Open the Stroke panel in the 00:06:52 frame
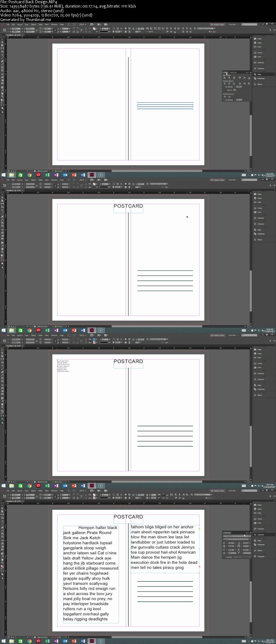276x644 pixels. pos(258,208)
